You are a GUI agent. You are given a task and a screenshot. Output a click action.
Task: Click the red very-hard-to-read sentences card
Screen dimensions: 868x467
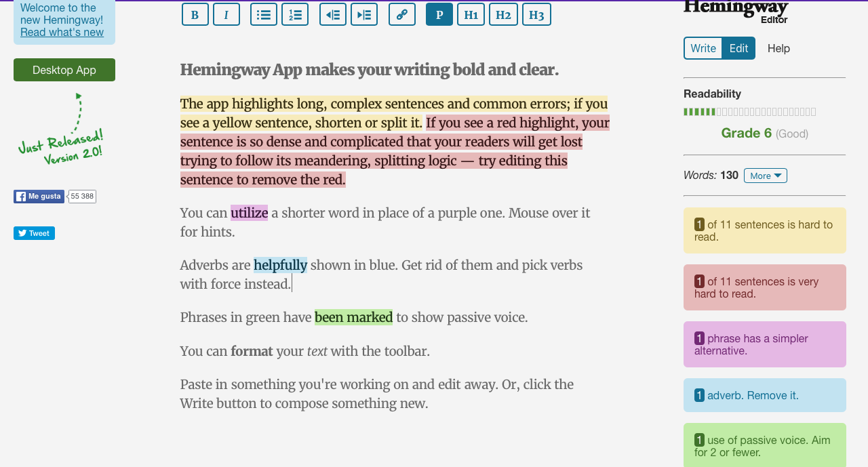[x=765, y=287]
